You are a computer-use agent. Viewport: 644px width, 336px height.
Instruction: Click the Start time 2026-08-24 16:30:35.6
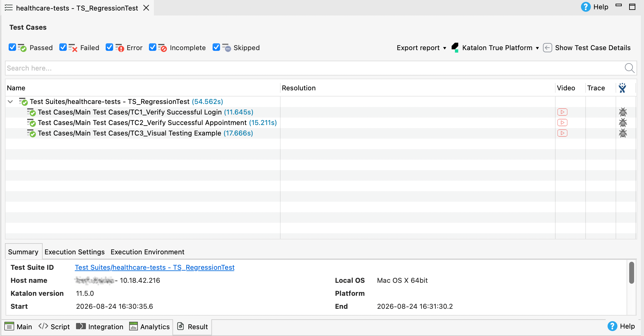pyautogui.click(x=114, y=306)
